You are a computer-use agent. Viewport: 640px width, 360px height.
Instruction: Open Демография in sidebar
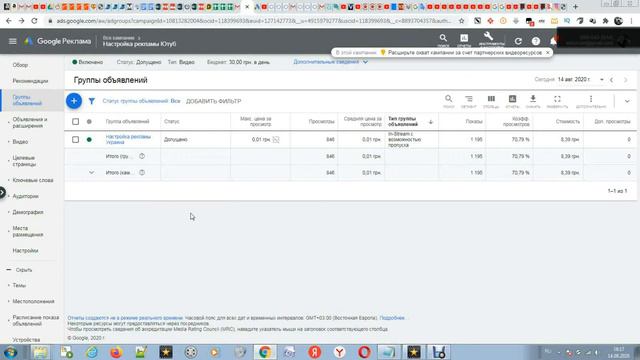tap(28, 212)
